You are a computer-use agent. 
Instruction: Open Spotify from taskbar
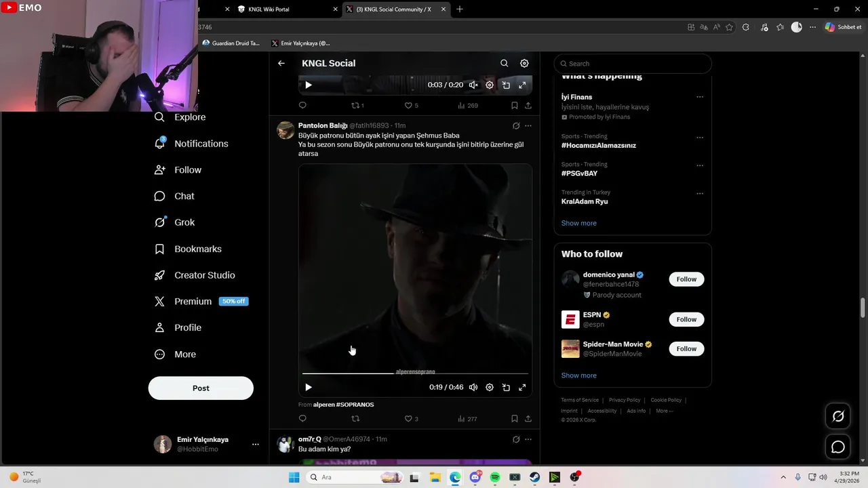495,477
